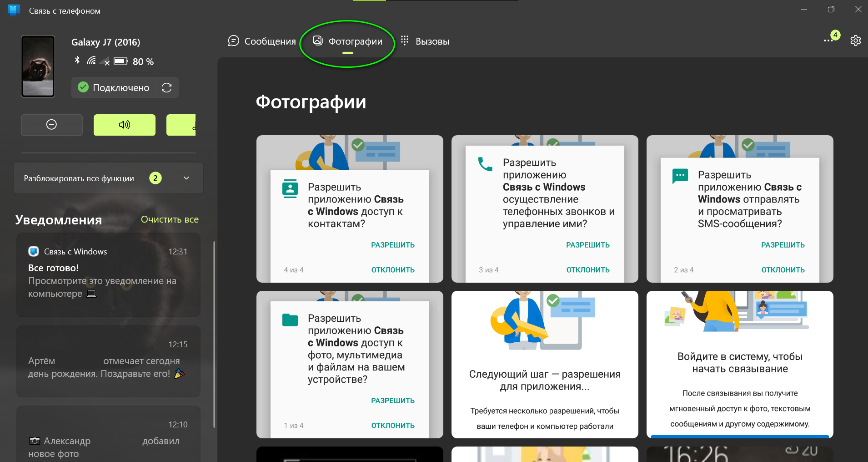868x462 pixels.
Task: Open screenshot of files permission, 1 из 4
Action: click(x=350, y=365)
